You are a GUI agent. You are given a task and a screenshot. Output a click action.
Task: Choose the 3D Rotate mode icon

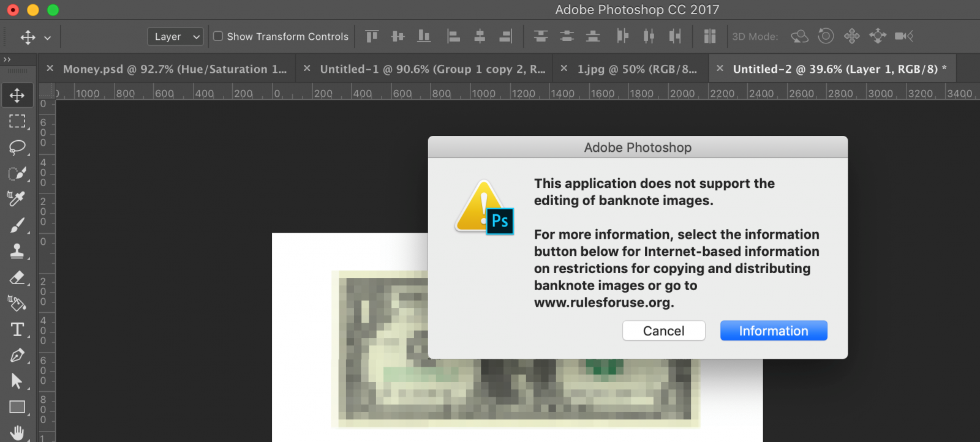point(799,36)
